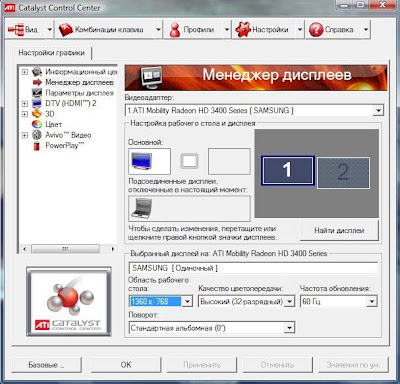This screenshot has width=400, height=384.
Task: Select Параметры дисплея in the tree
Action: 79,93
